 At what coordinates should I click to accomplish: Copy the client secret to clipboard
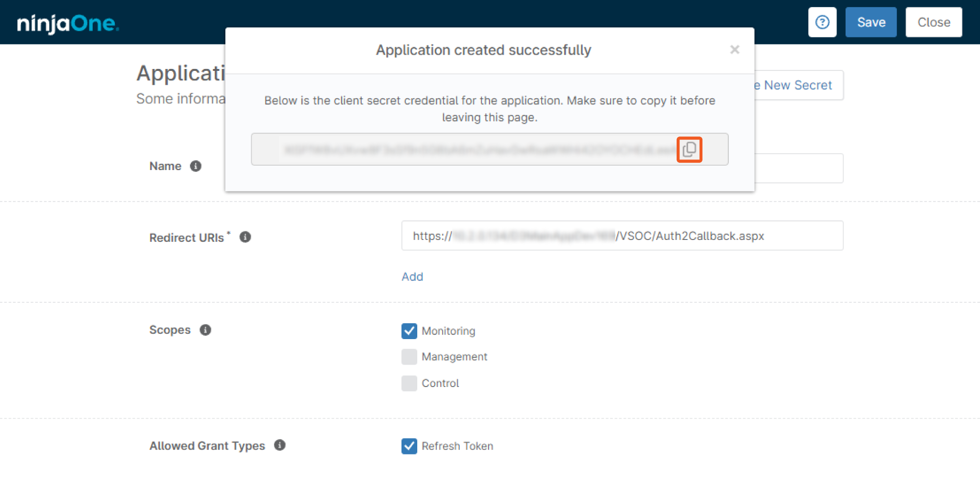[689, 149]
